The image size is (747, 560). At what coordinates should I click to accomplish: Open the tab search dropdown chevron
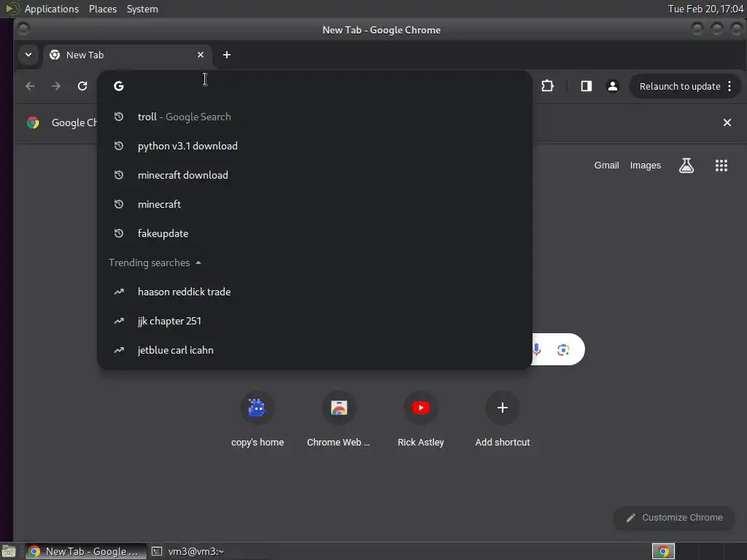28,55
